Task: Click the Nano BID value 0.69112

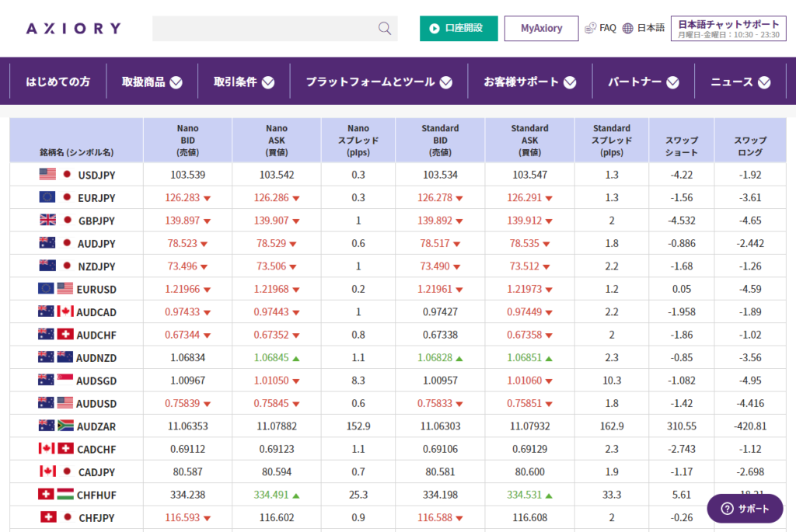Action: pyautogui.click(x=188, y=448)
